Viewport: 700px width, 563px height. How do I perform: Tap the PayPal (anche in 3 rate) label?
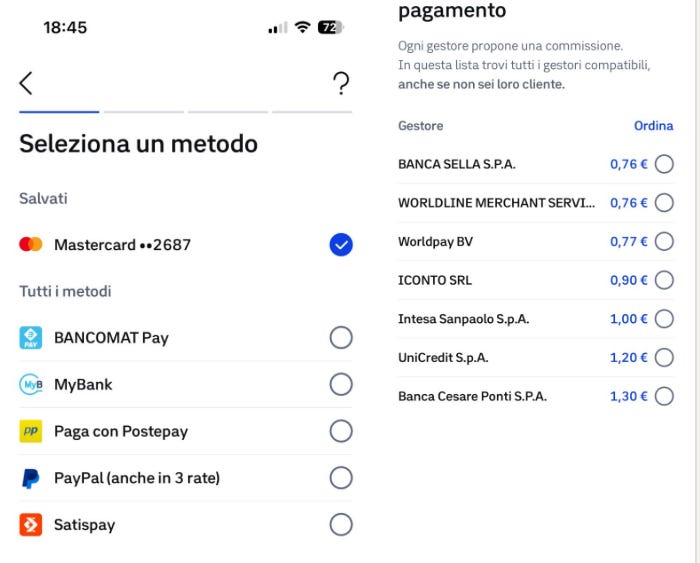click(137, 478)
